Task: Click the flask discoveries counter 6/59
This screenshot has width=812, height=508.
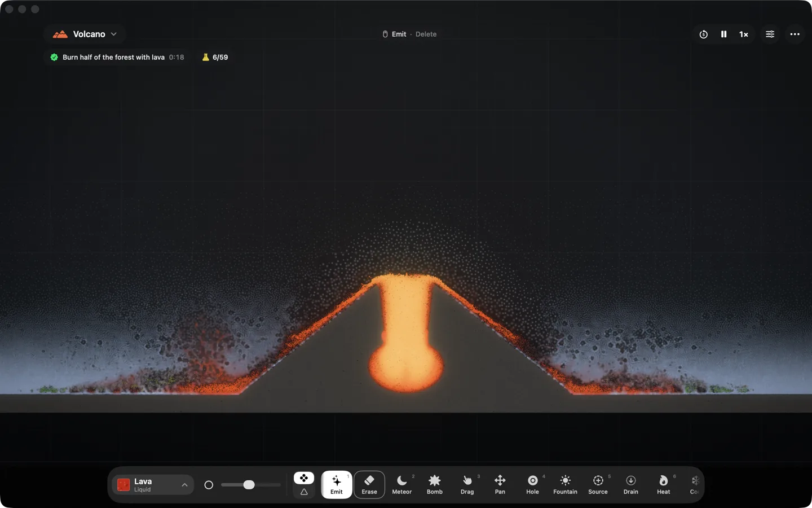Action: pos(215,57)
